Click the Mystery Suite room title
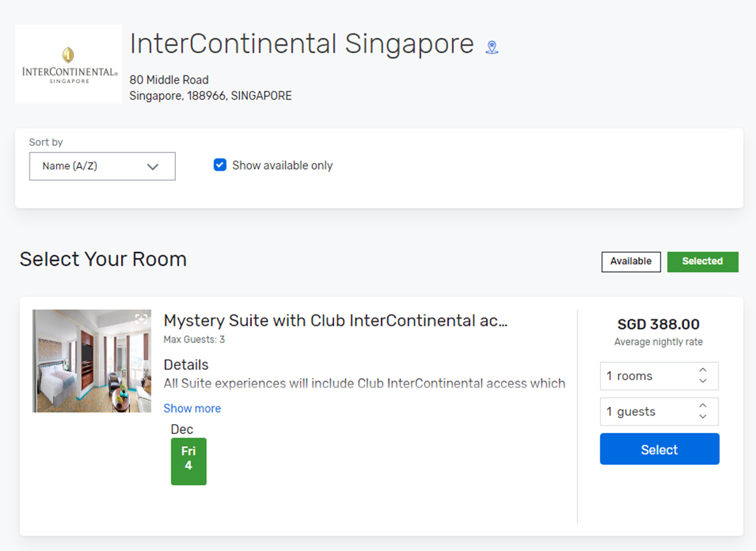The height and width of the screenshot is (551, 756). [x=335, y=321]
